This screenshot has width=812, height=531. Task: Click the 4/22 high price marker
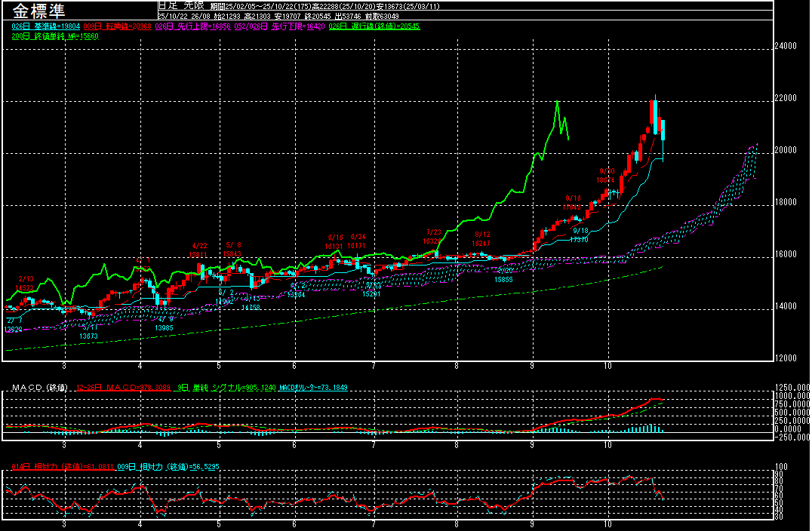tap(198, 250)
